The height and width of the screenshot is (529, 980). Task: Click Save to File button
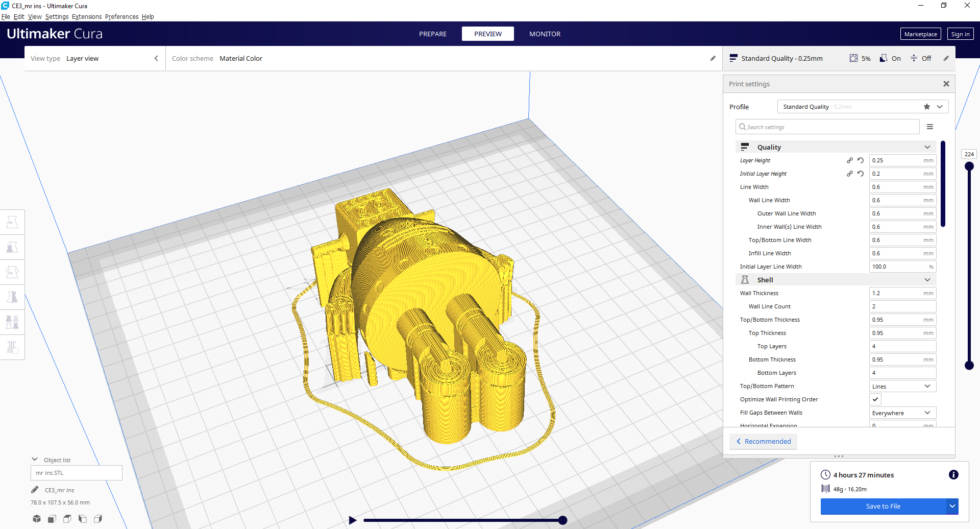884,506
